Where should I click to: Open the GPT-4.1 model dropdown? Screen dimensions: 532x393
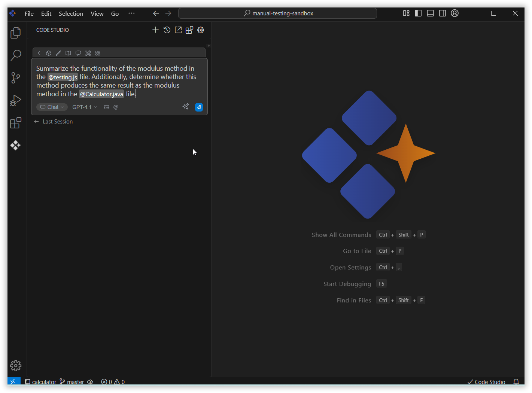coord(85,107)
